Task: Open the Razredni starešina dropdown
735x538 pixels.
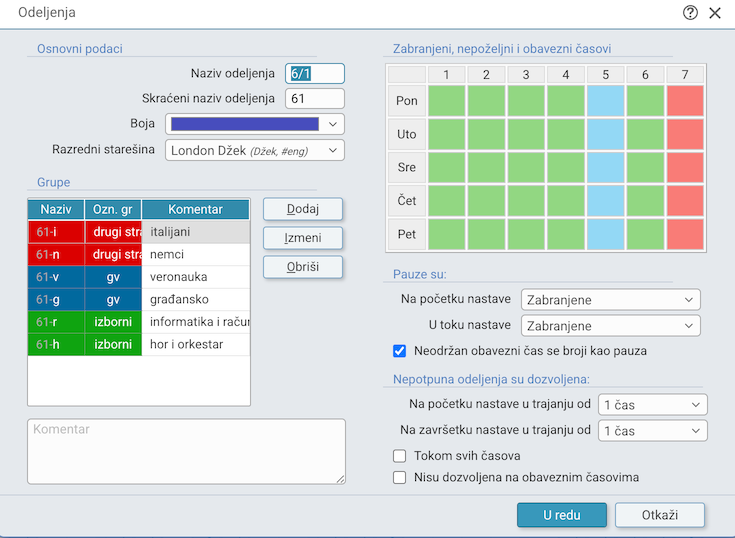Action: 255,150
